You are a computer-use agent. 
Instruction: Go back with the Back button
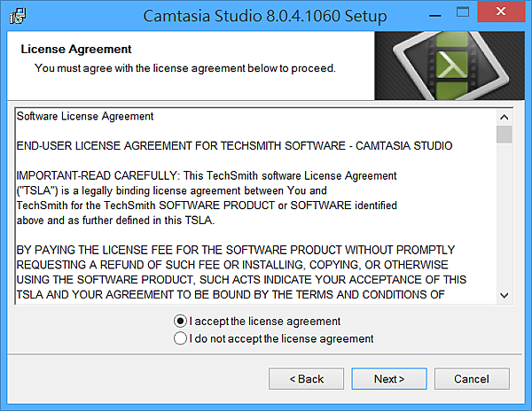[306, 379]
